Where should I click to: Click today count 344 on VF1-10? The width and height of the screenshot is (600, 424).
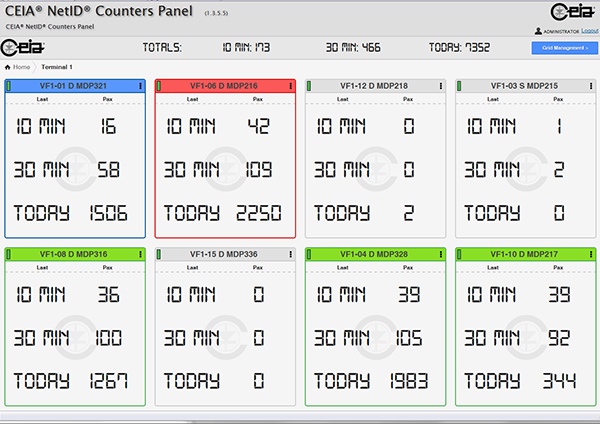point(559,381)
